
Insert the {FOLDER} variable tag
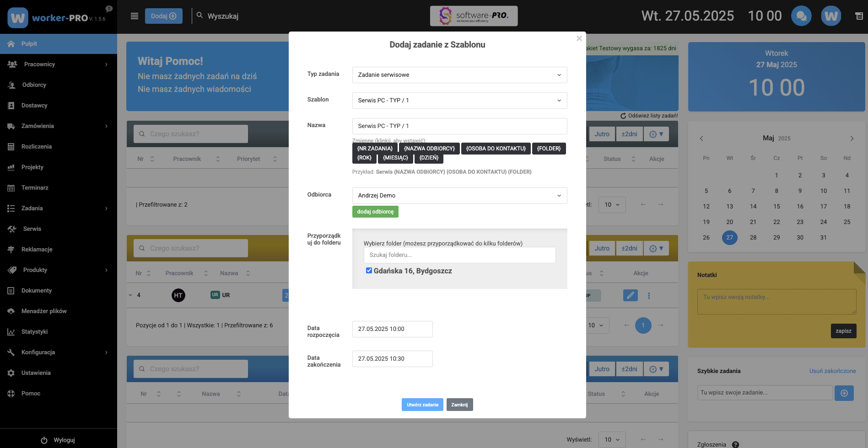(549, 149)
